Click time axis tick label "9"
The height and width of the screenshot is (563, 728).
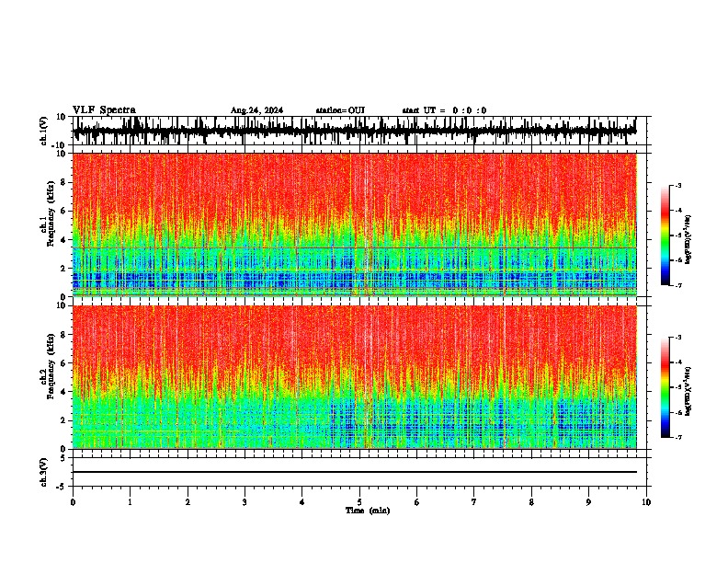588,502
